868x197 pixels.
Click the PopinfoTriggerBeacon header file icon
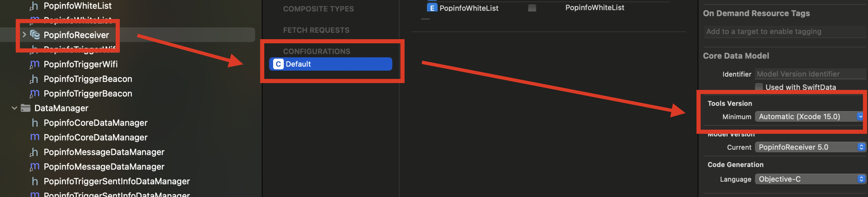point(34,79)
